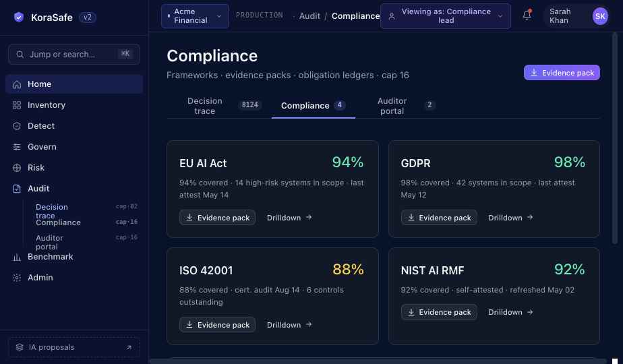Download the GDPR Evidence pack
Screen dimensions: 623x364
(x=439, y=217)
